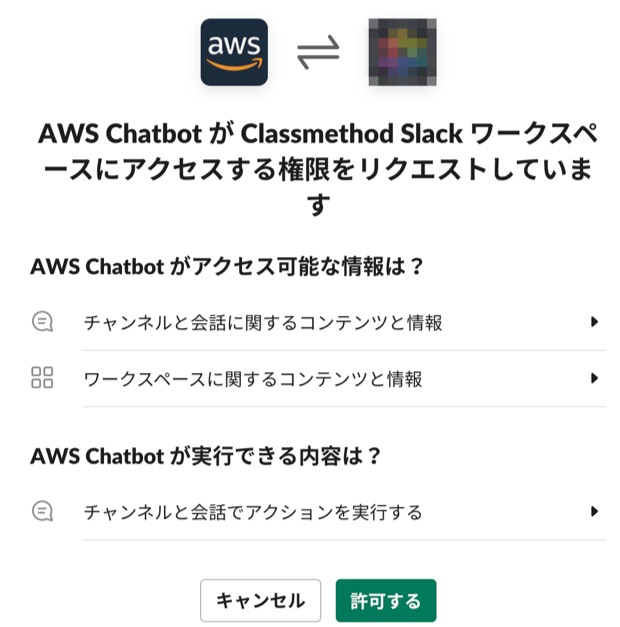Click the two-way exchange arrows icon
620x627 pixels.
click(318, 52)
